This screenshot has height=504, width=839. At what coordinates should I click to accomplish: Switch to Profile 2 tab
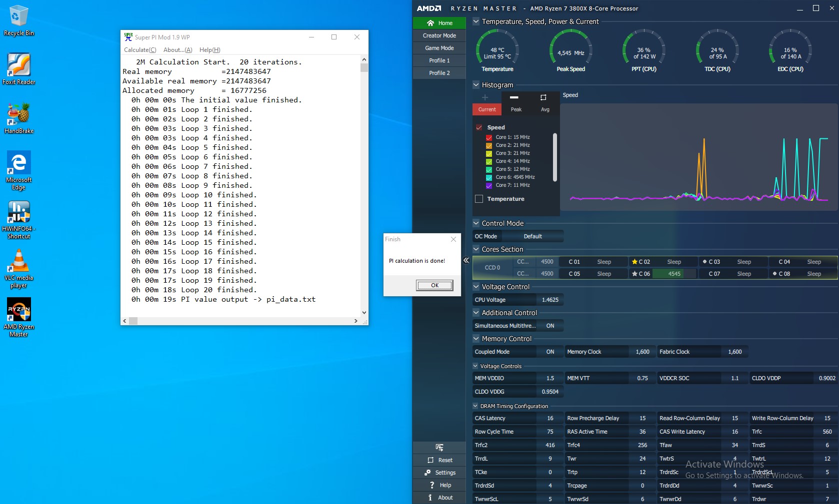tap(439, 73)
